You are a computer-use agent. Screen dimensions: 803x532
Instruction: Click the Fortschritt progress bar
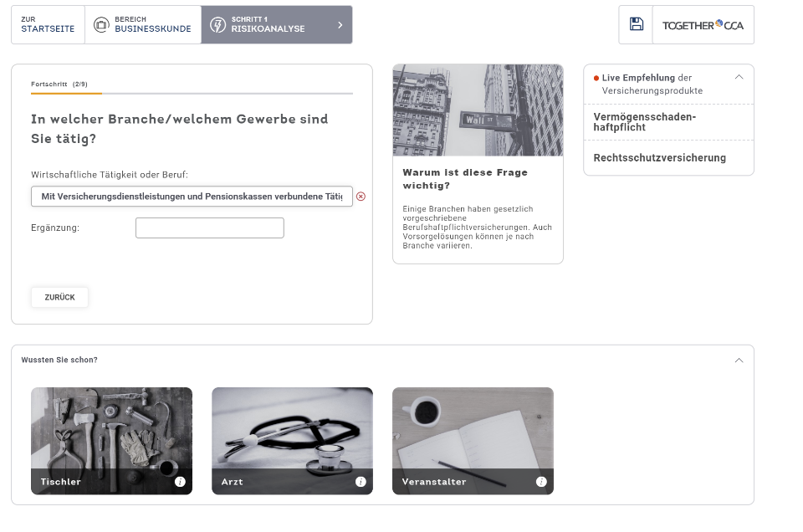(x=192, y=94)
